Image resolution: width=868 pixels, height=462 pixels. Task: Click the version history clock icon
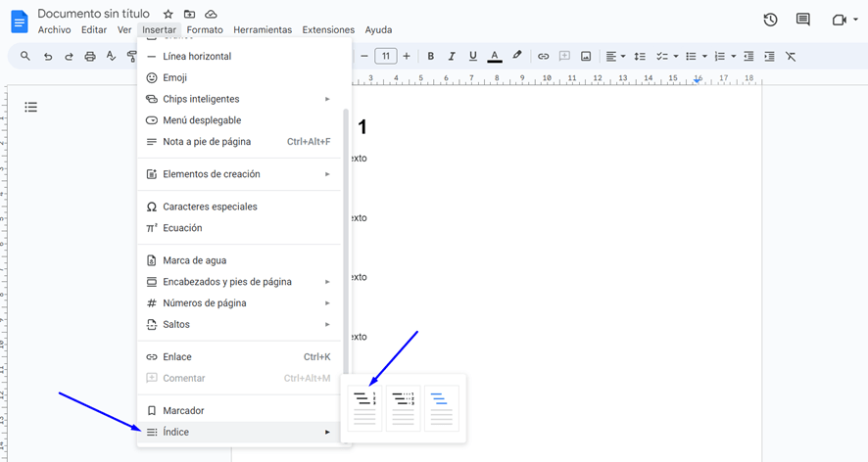(x=770, y=20)
